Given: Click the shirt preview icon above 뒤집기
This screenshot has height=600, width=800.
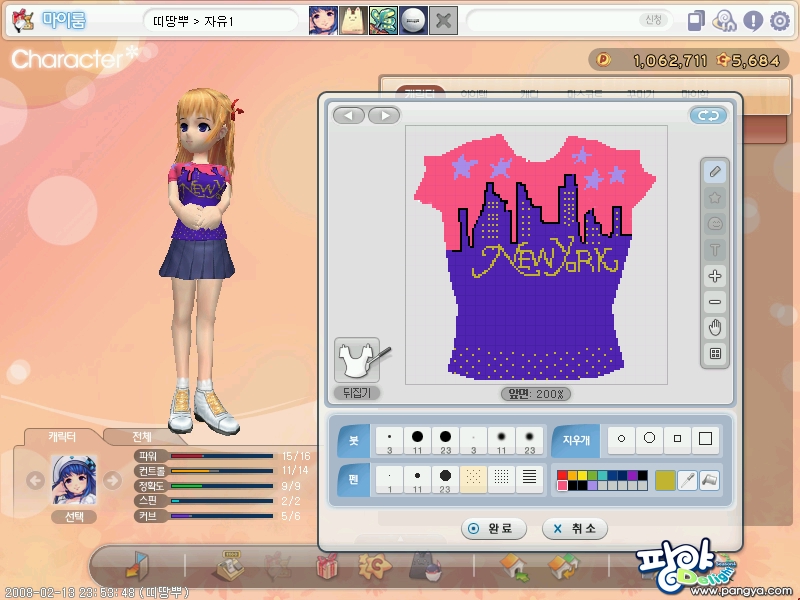Looking at the screenshot, I should [358, 360].
